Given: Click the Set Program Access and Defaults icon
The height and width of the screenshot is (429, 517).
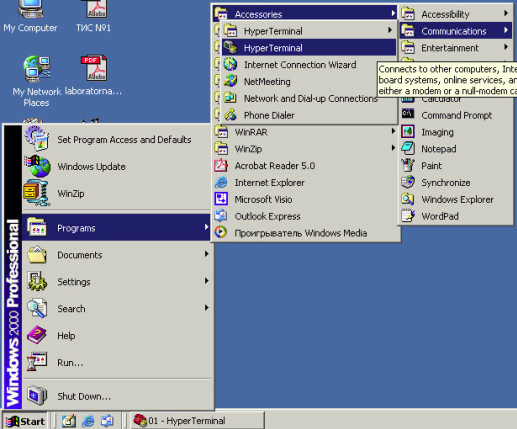Looking at the screenshot, I should coord(37,139).
